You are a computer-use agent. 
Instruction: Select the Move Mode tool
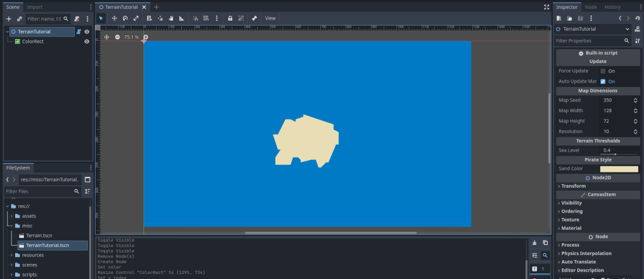click(114, 18)
